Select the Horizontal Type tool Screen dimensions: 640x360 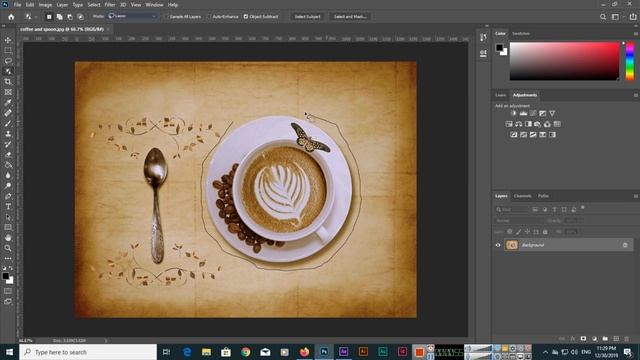pyautogui.click(x=8, y=207)
